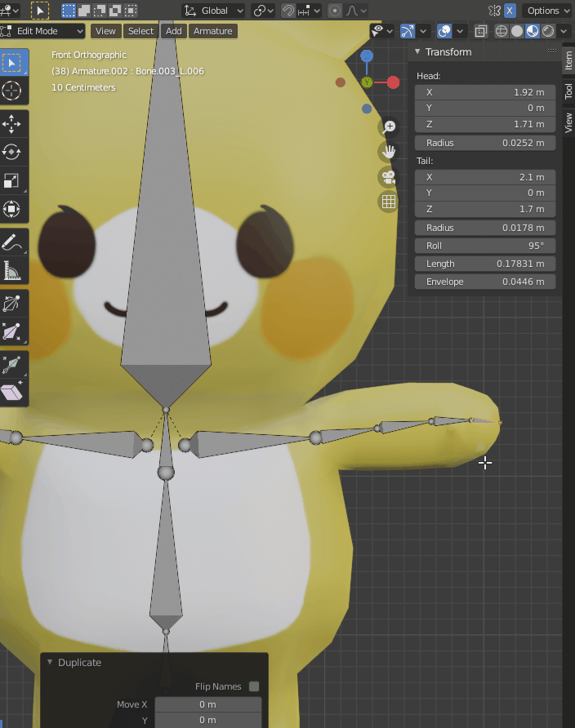Choose the Measure ruler tool
This screenshot has width=575, height=728.
click(x=11, y=270)
